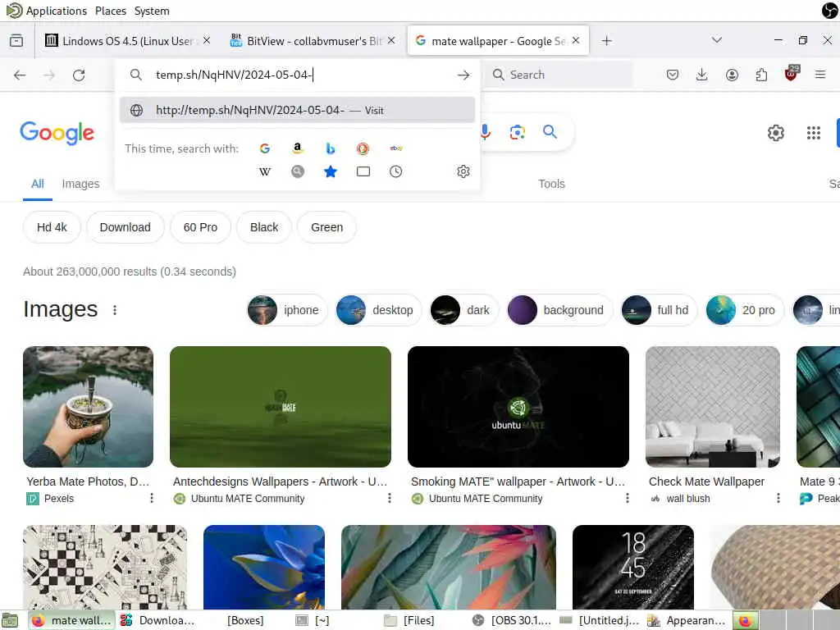The width and height of the screenshot is (840, 630).
Task: Open the Google apps grid
Action: click(x=813, y=133)
